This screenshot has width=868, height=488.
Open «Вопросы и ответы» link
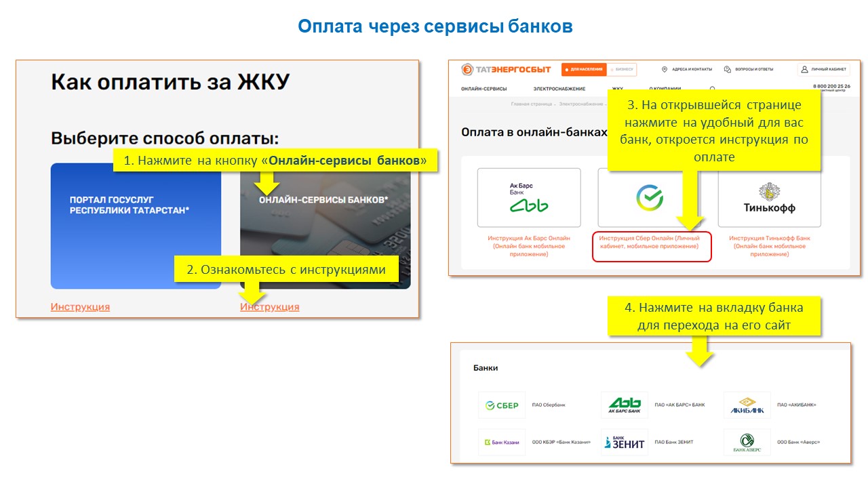point(749,70)
